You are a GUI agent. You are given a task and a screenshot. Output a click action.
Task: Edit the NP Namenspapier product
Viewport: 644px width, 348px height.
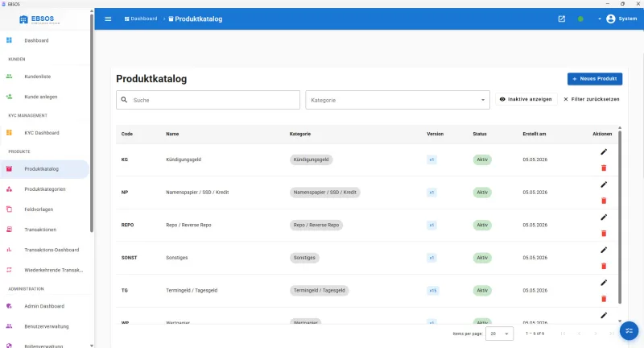click(604, 184)
